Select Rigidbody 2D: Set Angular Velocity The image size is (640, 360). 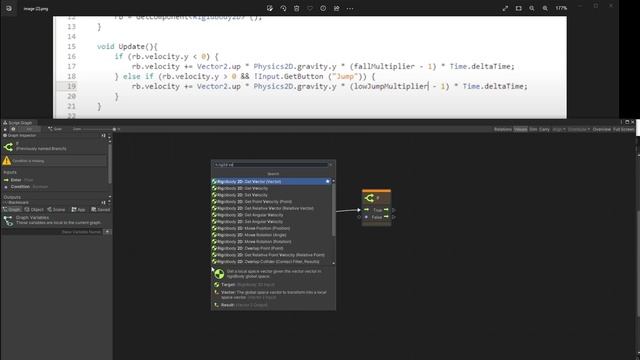(x=271, y=222)
